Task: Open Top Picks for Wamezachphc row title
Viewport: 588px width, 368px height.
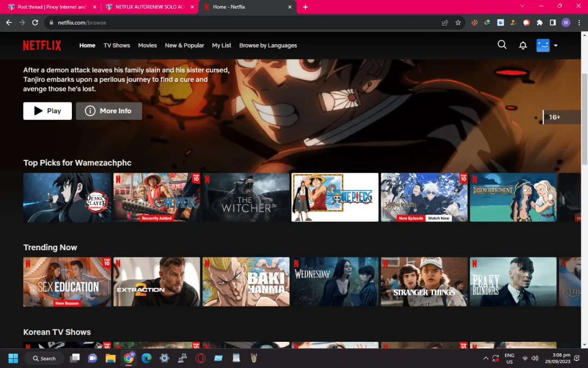Action: tap(77, 162)
